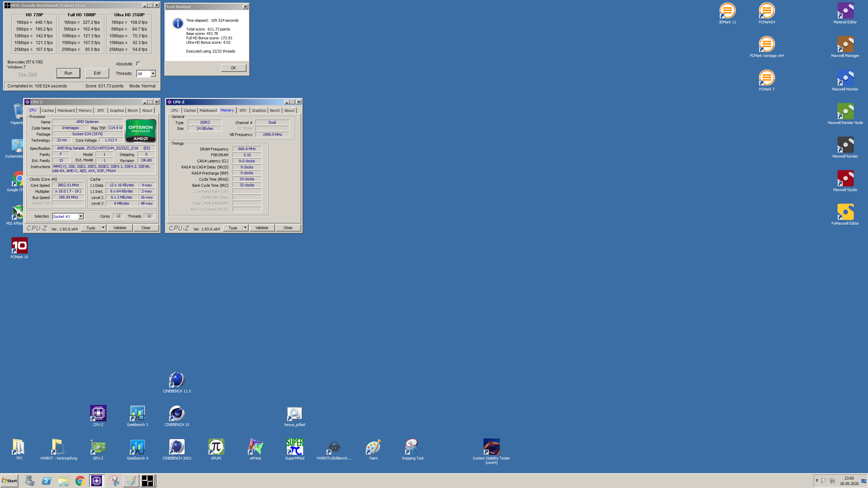
Task: Launch Geekbench 3 shortcut
Action: click(x=137, y=416)
